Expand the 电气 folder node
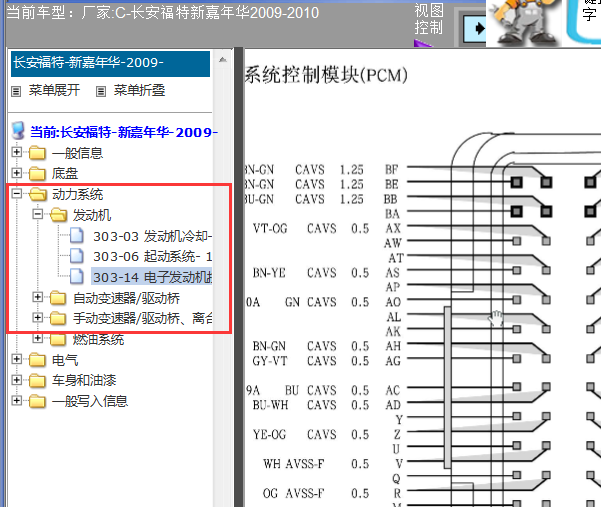Image resolution: width=601 pixels, height=507 pixels. tap(16, 359)
